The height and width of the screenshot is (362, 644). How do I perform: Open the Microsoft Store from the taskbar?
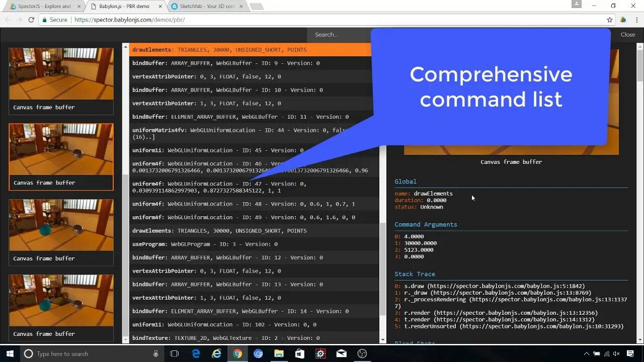click(300, 353)
